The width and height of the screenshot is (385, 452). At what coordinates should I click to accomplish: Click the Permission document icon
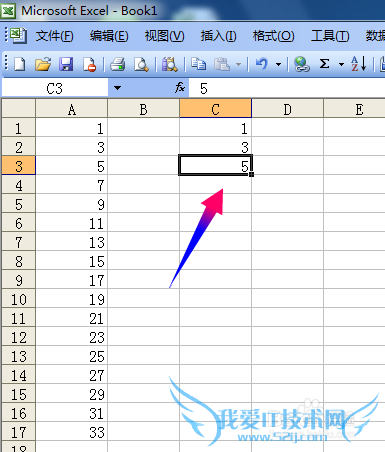pos(89,64)
